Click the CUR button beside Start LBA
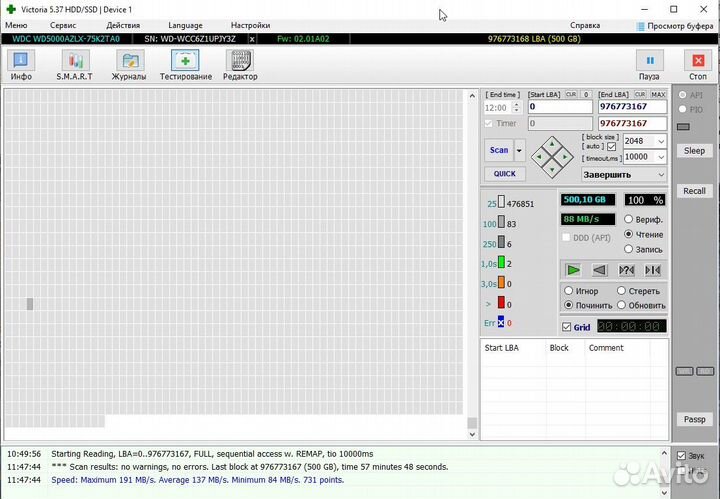Viewport: 720px width, 499px height. pyautogui.click(x=571, y=95)
